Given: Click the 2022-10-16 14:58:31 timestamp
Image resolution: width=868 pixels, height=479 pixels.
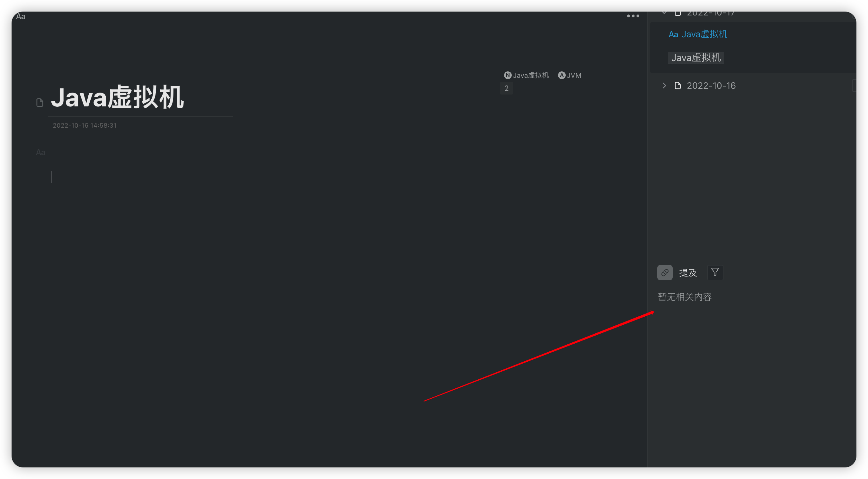Looking at the screenshot, I should coord(84,125).
